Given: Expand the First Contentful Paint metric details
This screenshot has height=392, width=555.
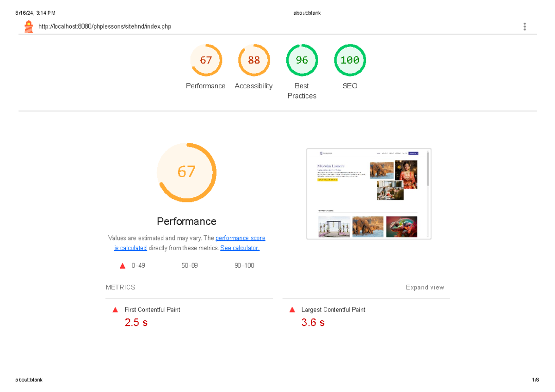Looking at the screenshot, I should pos(152,310).
